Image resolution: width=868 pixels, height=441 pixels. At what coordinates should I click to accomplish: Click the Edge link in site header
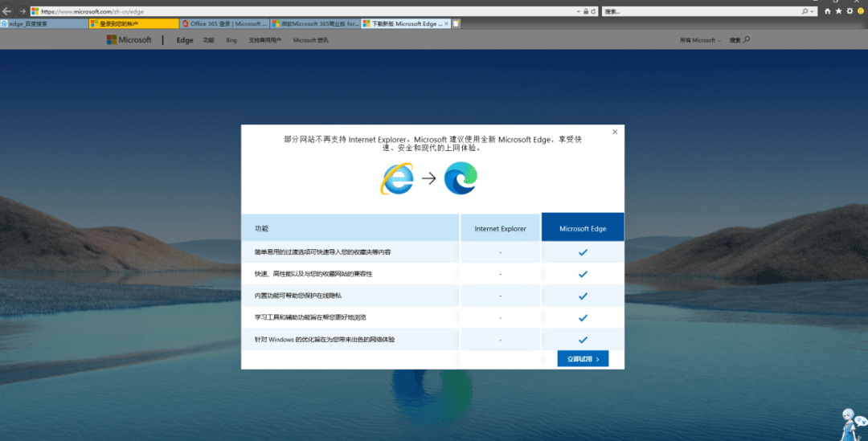point(185,40)
